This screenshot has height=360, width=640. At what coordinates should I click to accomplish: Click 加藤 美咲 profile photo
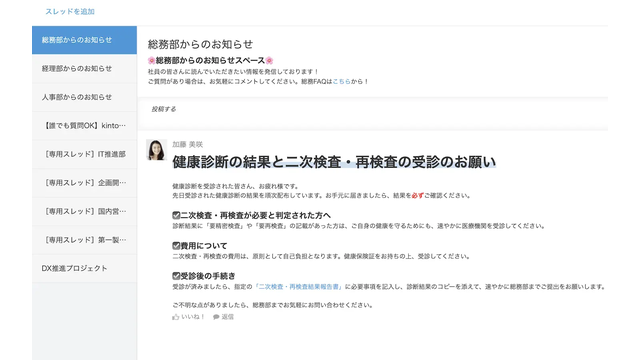click(x=156, y=149)
